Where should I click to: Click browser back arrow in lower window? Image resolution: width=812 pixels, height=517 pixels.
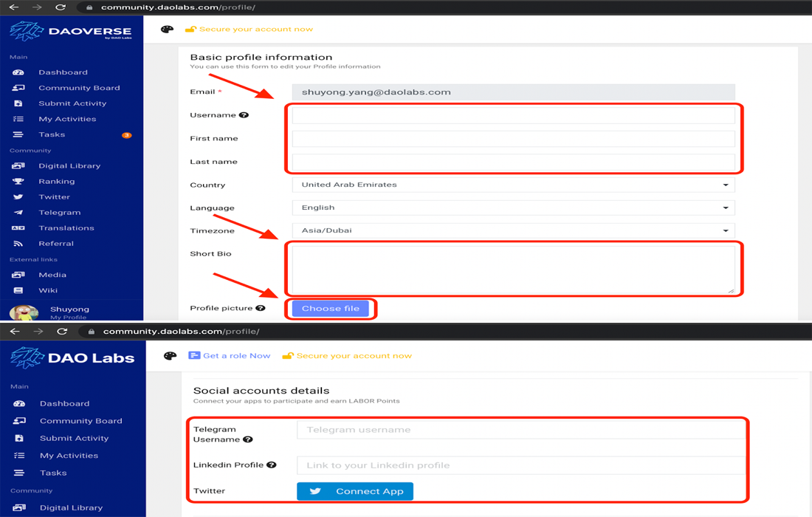(15, 331)
